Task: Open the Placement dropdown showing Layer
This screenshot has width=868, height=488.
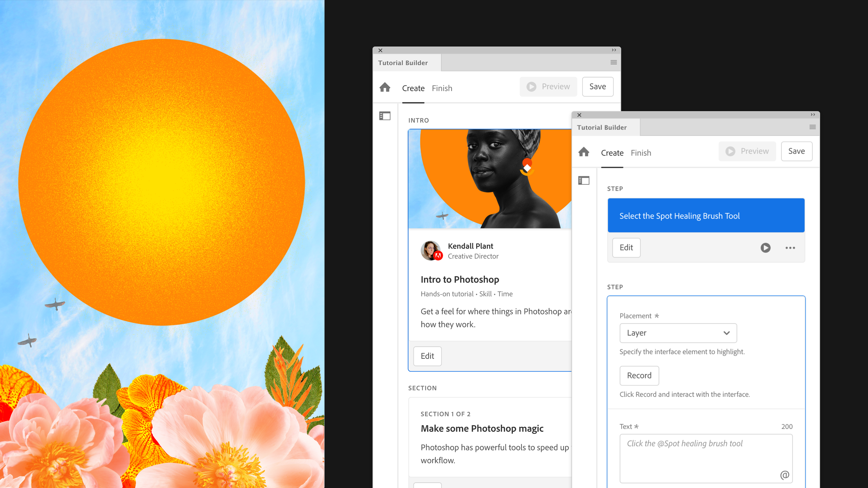Action: 678,333
